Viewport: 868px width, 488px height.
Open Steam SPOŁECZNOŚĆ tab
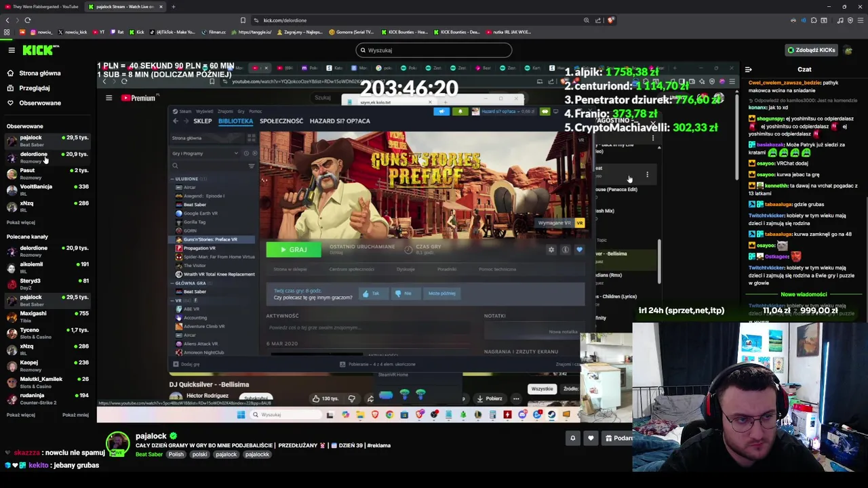pos(281,121)
